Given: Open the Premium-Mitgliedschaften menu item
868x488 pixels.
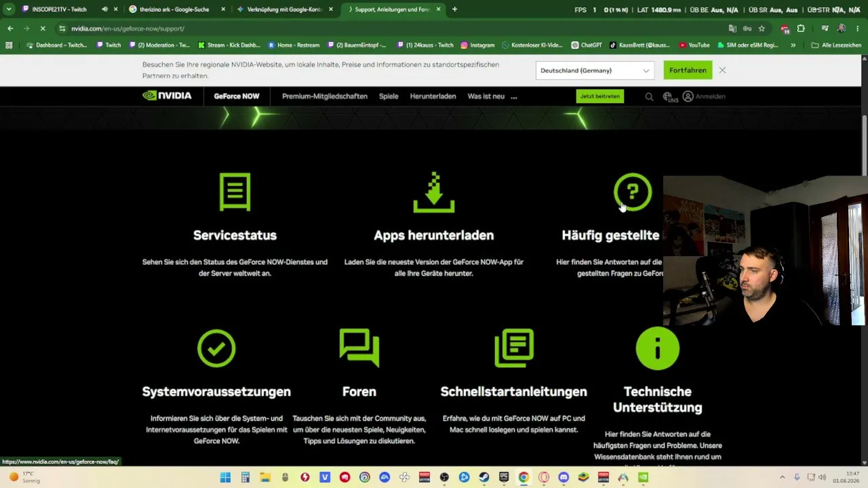Looking at the screenshot, I should pyautogui.click(x=325, y=96).
